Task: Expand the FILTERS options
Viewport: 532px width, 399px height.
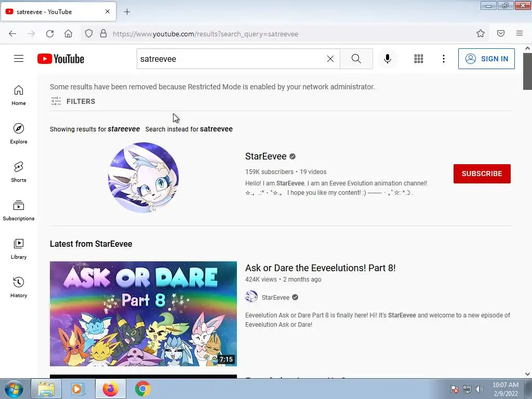Action: click(73, 101)
